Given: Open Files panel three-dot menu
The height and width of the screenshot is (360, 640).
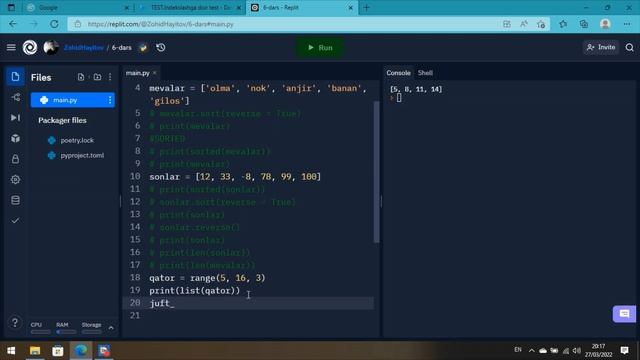Looking at the screenshot, I should pyautogui.click(x=110, y=77).
